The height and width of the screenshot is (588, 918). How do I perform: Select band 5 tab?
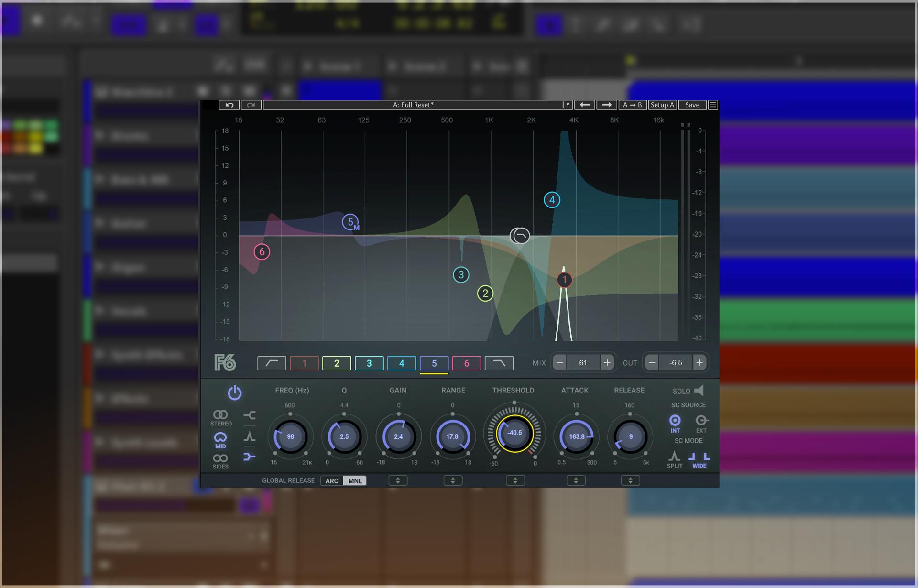tap(434, 363)
